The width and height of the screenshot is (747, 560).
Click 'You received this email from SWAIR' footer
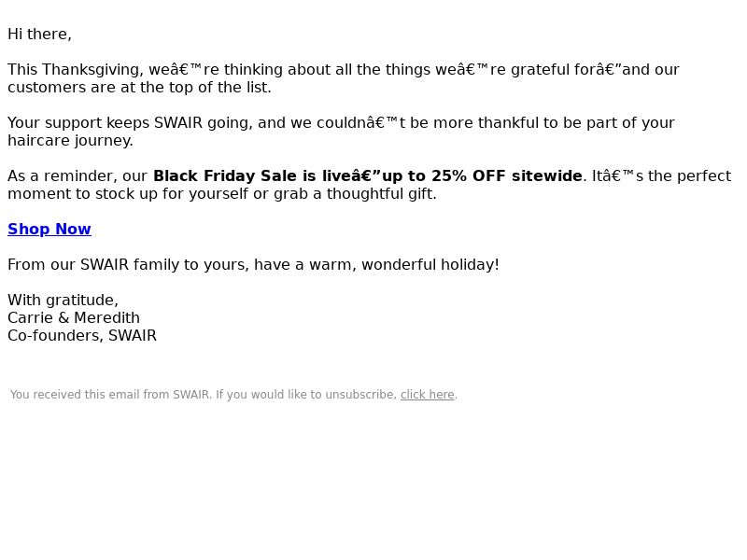click(110, 395)
